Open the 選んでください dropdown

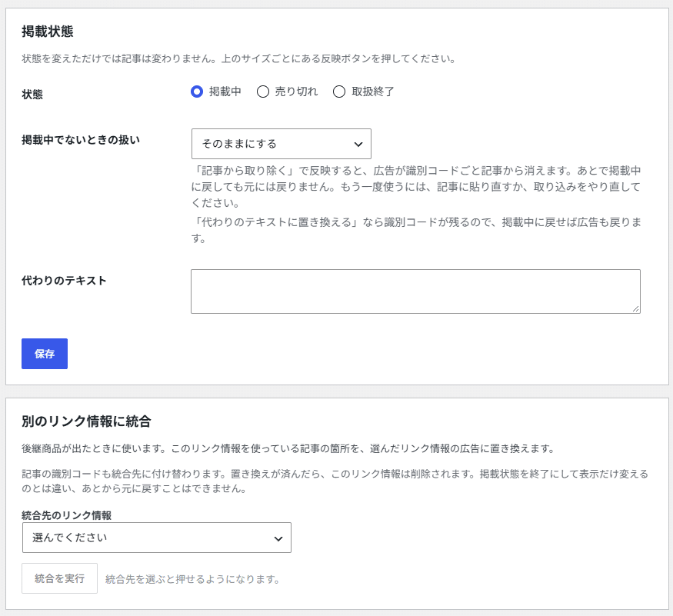[157, 538]
